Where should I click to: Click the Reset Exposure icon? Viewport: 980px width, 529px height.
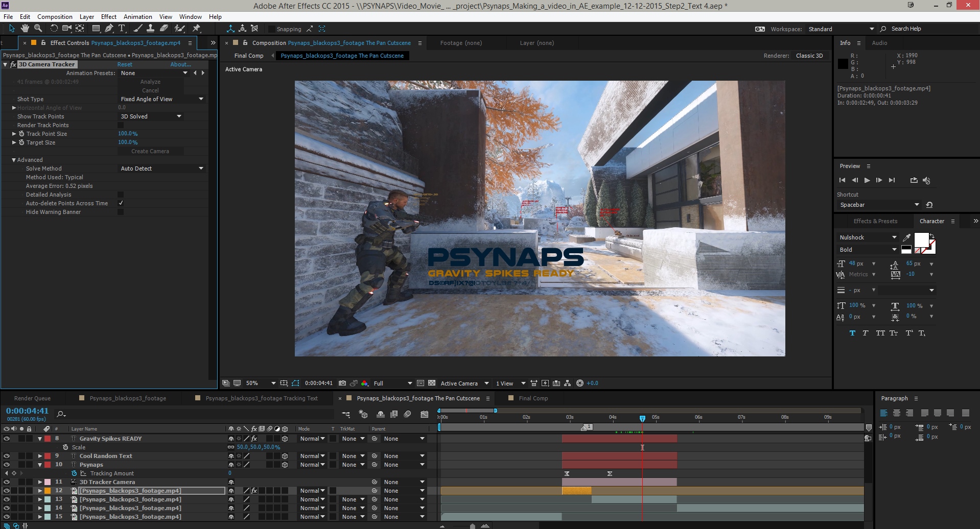coord(580,383)
